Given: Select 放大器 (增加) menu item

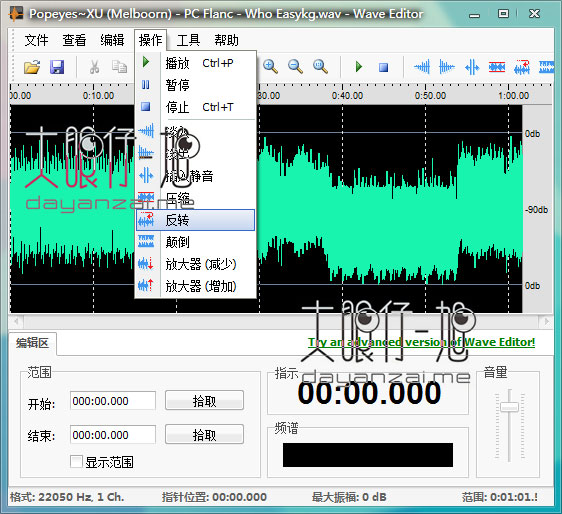Looking at the screenshot, I should [x=196, y=286].
